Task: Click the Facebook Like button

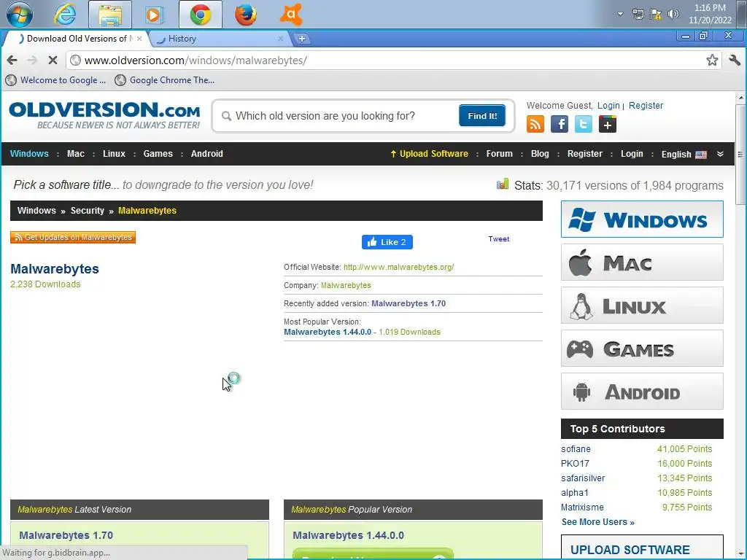Action: pos(387,242)
